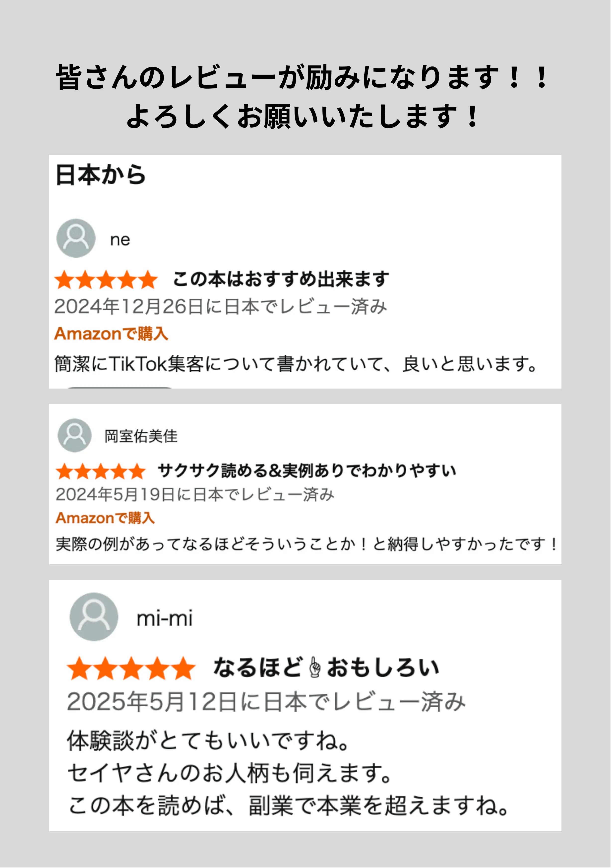The width and height of the screenshot is (611, 868).
Task: Click the date 2025年5月12日 review line
Action: tap(266, 702)
